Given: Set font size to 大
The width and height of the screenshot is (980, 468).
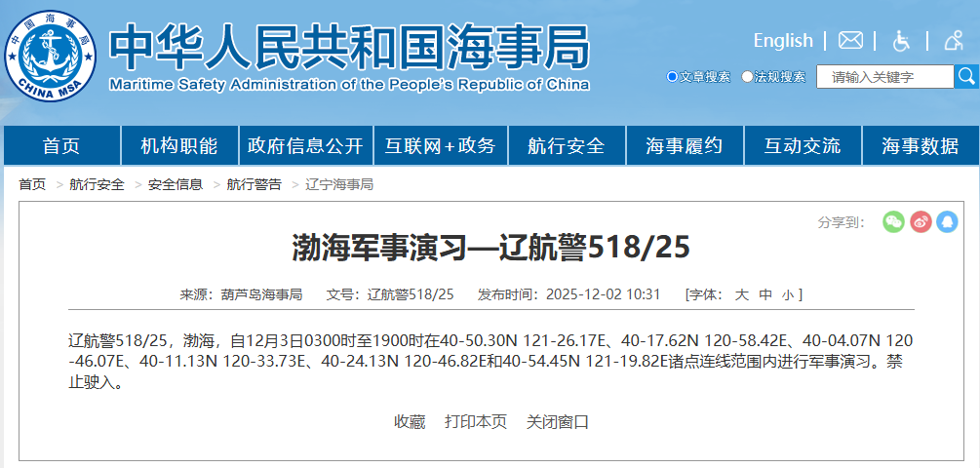Looking at the screenshot, I should click(x=741, y=294).
